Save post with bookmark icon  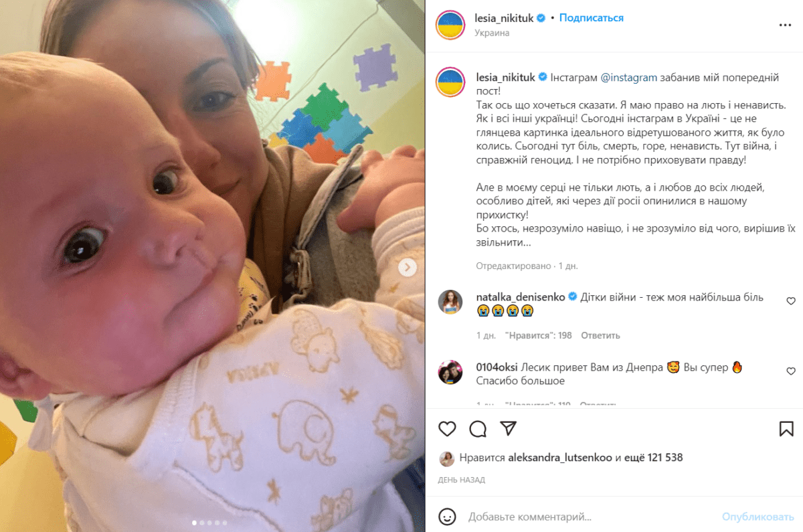tap(786, 428)
